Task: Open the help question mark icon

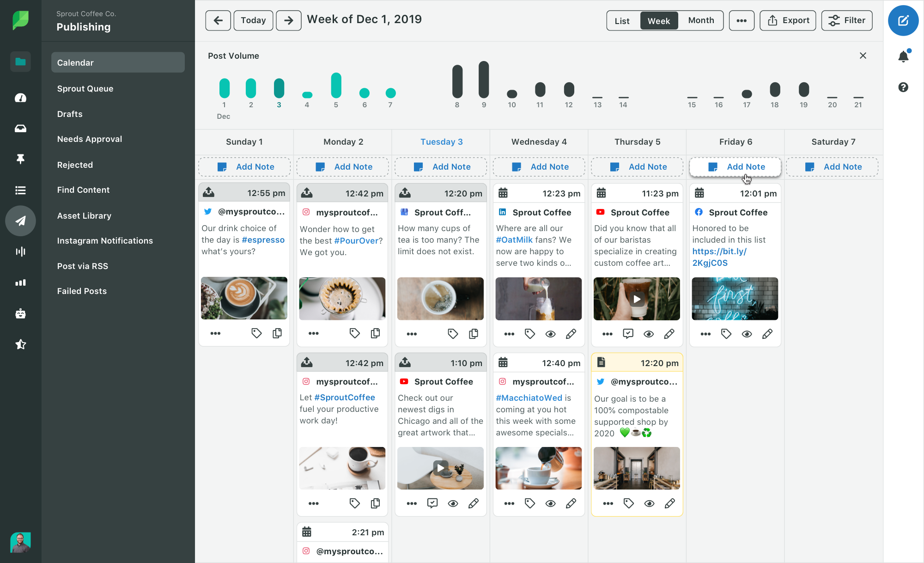Action: [x=903, y=87]
